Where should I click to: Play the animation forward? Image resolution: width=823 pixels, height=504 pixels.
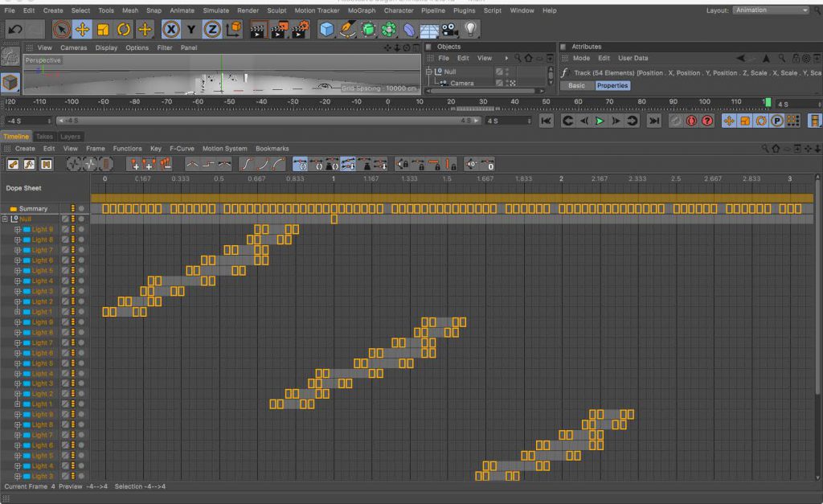click(600, 121)
